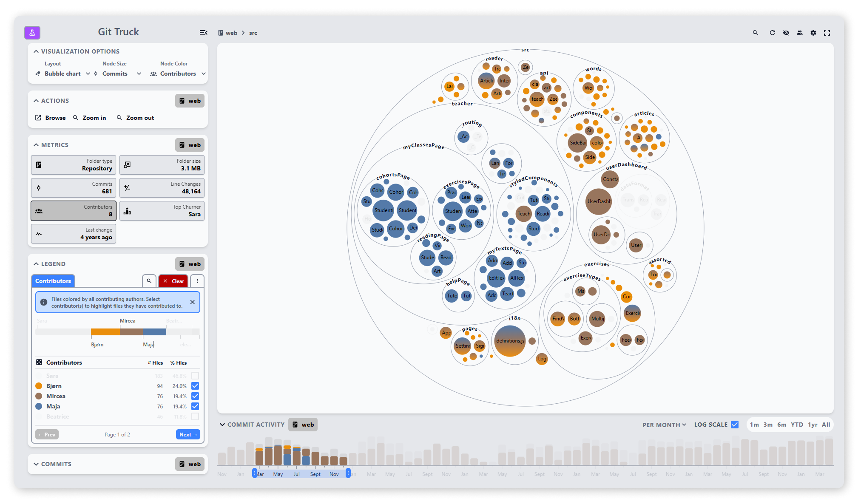Open settings gear icon
The width and height of the screenshot is (858, 504).
(813, 33)
